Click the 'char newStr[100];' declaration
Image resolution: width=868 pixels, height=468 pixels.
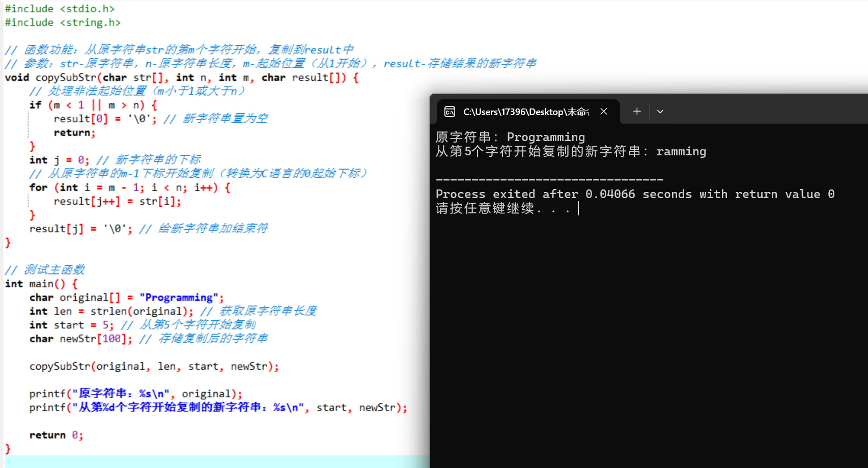tap(80, 339)
